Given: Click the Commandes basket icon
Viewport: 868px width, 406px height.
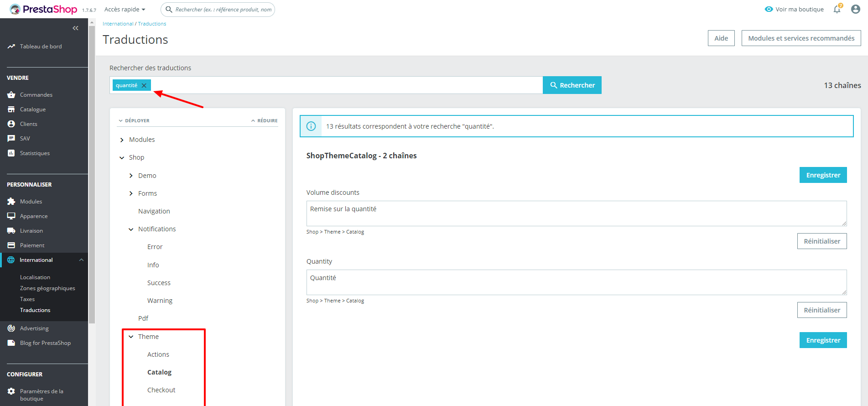Looking at the screenshot, I should 11,95.
